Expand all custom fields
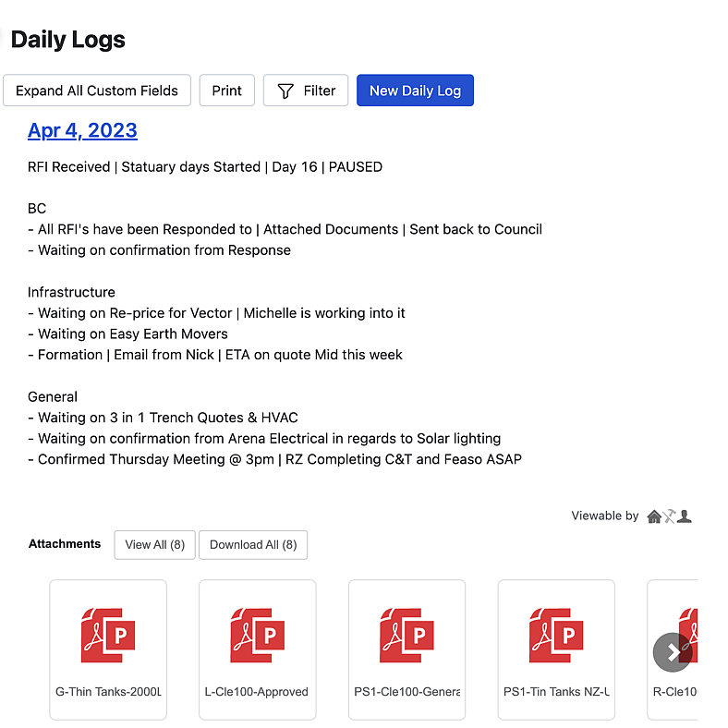Image resolution: width=728 pixels, height=728 pixels. point(97,91)
